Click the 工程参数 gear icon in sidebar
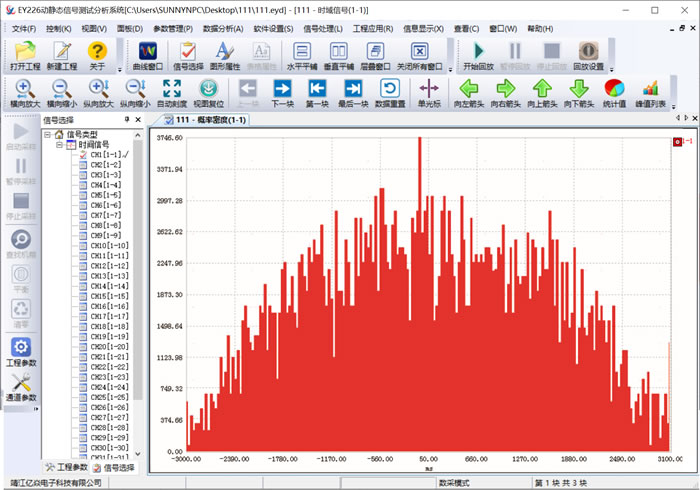 22,347
